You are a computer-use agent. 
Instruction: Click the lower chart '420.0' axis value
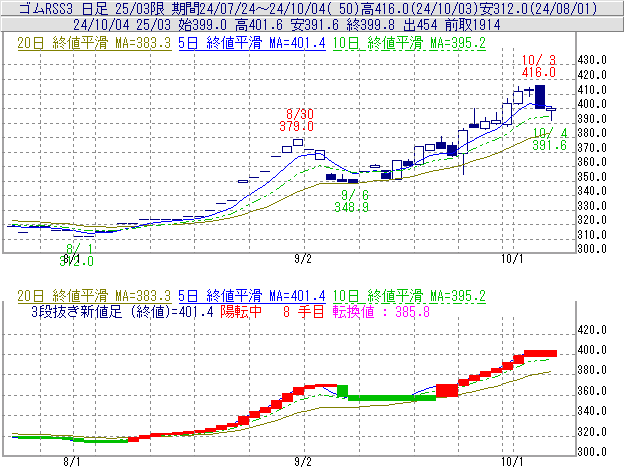[x=592, y=330]
